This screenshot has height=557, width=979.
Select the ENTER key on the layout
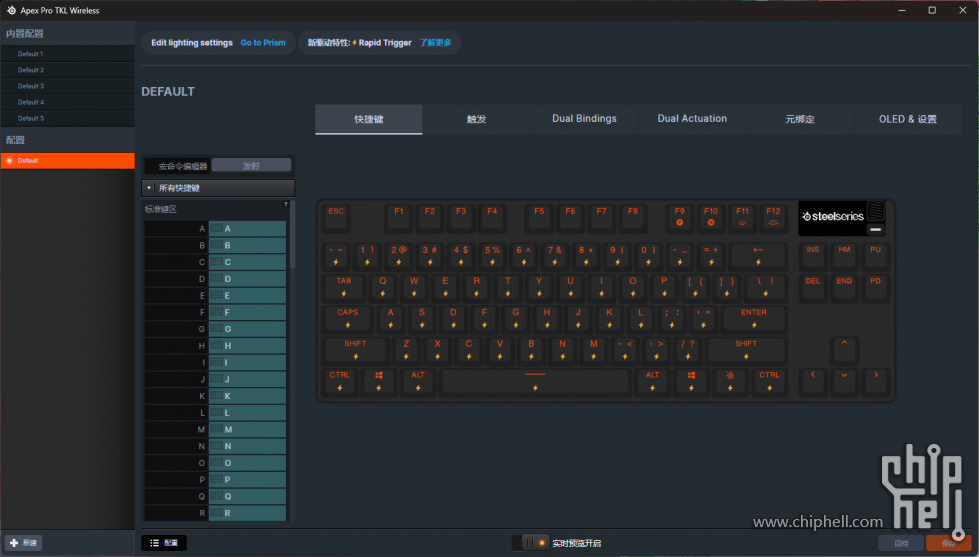[x=754, y=318]
